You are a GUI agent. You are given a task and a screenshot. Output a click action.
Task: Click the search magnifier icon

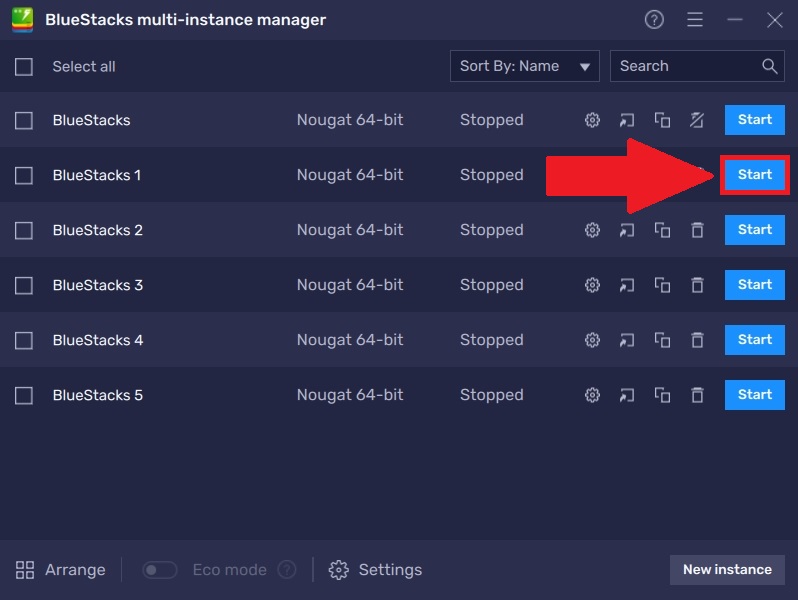770,66
